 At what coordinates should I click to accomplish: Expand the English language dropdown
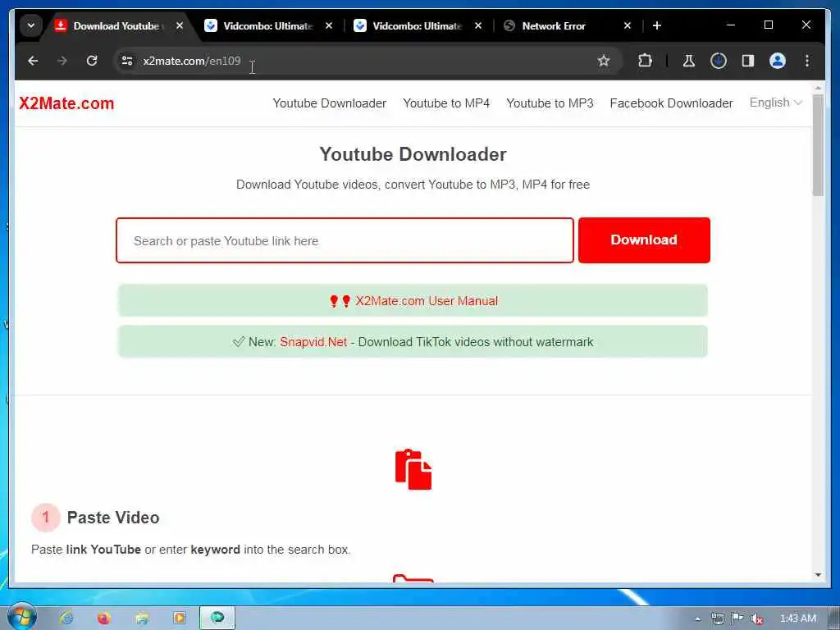point(775,103)
